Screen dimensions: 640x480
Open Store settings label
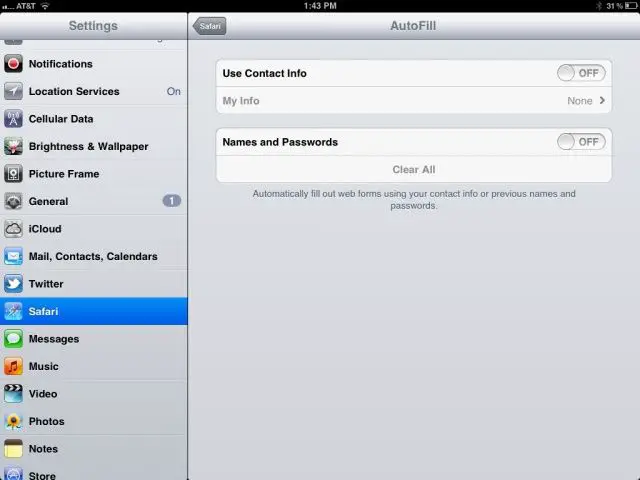click(42, 475)
